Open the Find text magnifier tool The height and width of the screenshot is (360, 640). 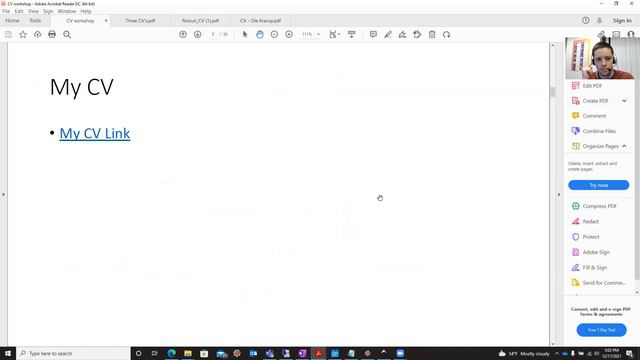coord(67,35)
